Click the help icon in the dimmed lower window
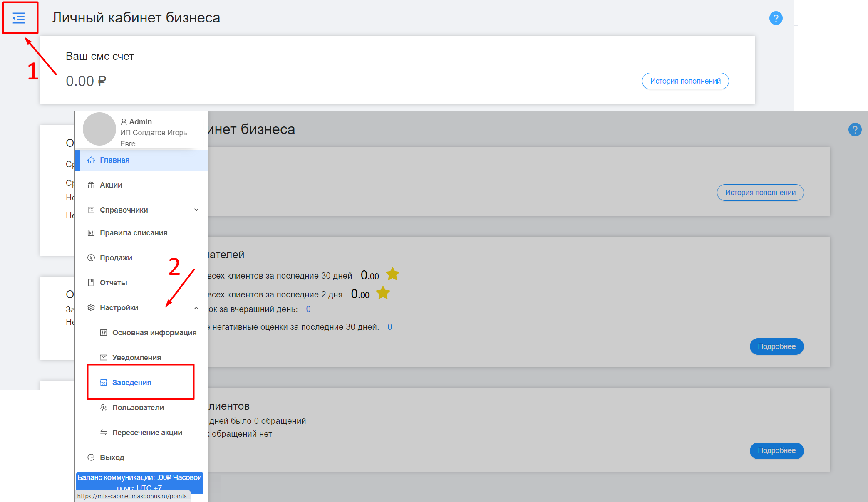The width and height of the screenshot is (868, 502). pyautogui.click(x=855, y=130)
